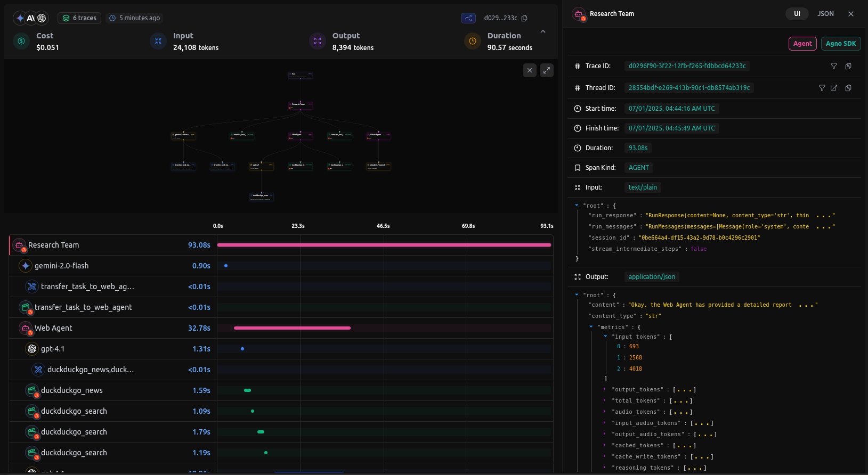
Task: Filter by Thread ID funnel icon
Action: (x=822, y=88)
